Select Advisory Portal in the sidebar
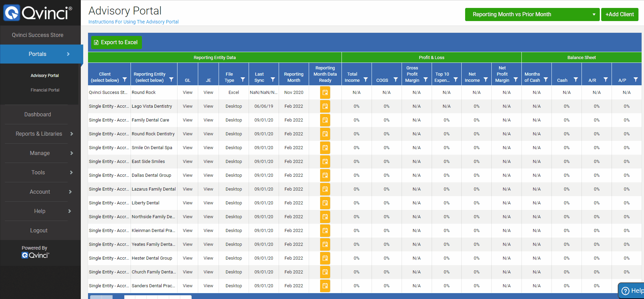Viewport: 644px width, 299px height. click(x=45, y=76)
